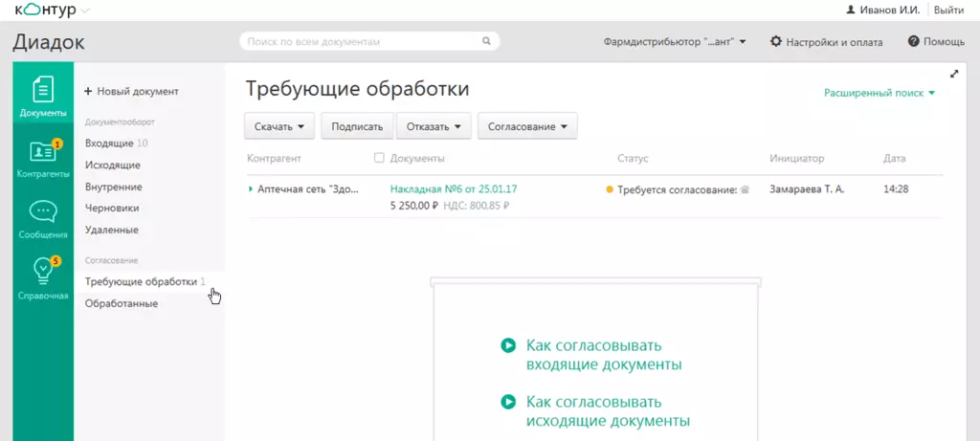Select Внутренние in the sidebar
The height and width of the screenshot is (441, 980).
tap(114, 187)
